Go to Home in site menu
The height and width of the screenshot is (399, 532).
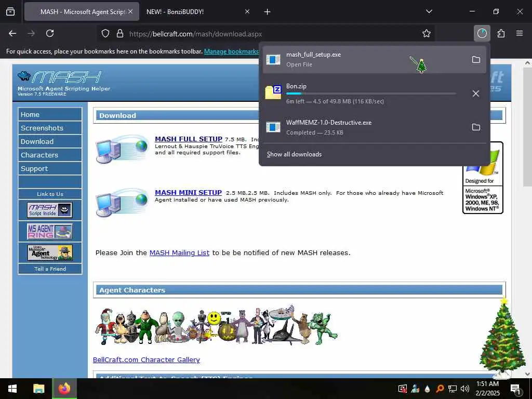(50, 114)
